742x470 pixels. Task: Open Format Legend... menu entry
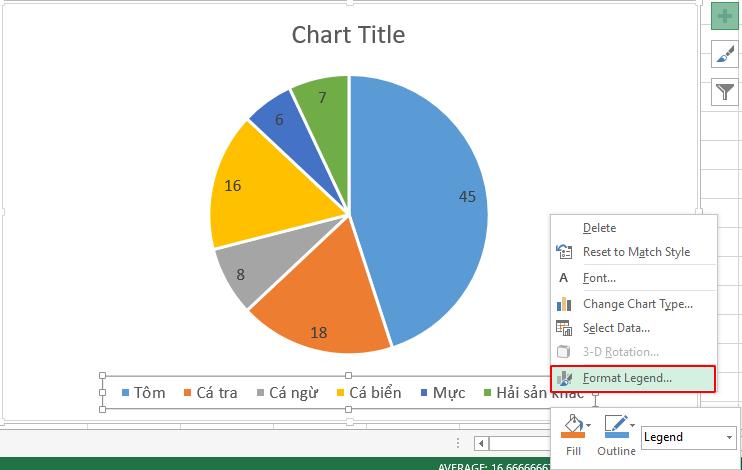click(634, 378)
